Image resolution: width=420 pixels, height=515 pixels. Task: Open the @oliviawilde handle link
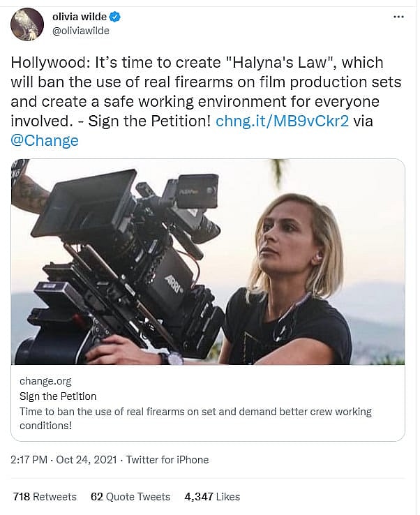(x=81, y=31)
